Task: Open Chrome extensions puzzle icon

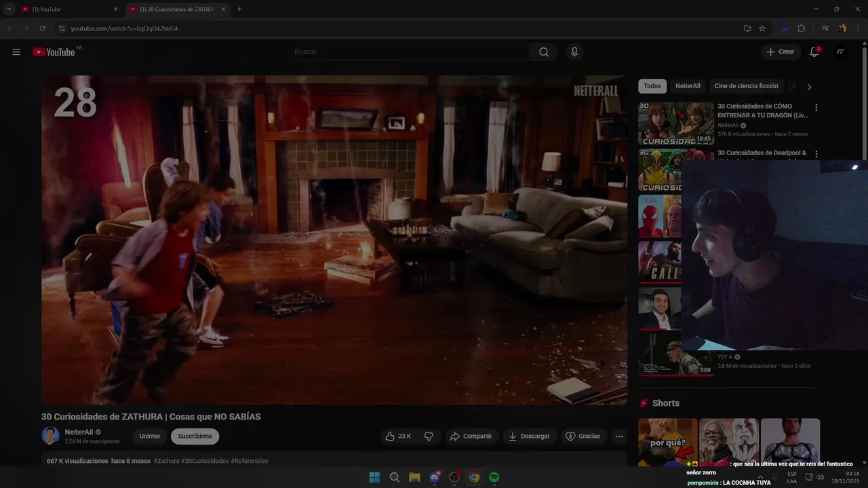Action: pyautogui.click(x=801, y=28)
